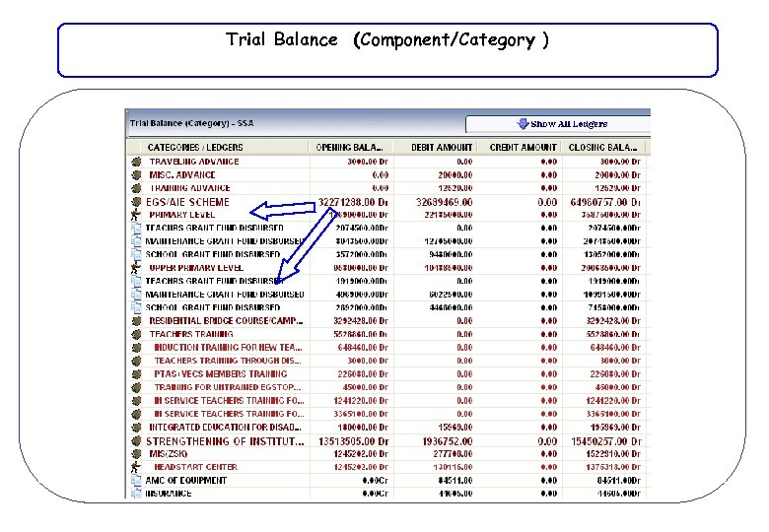Select the TRAVELING ADVANCE row label
The image size is (769, 532).
[194, 162]
